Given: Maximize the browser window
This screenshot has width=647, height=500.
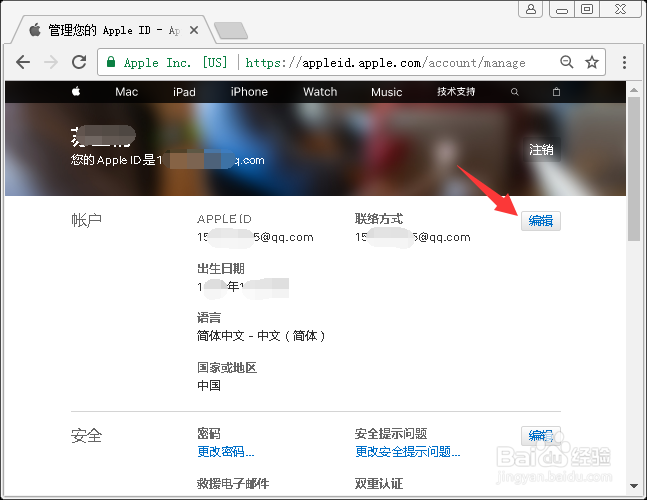Looking at the screenshot, I should click(x=586, y=9).
